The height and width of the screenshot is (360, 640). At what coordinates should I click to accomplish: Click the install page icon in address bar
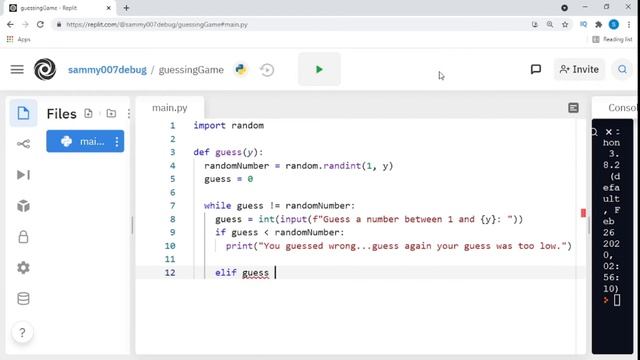[x=535, y=24]
